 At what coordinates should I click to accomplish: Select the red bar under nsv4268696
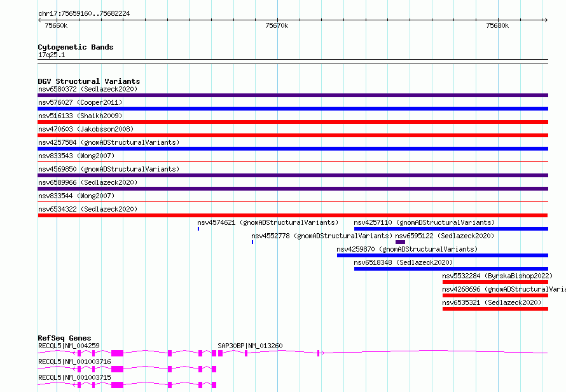(x=495, y=295)
